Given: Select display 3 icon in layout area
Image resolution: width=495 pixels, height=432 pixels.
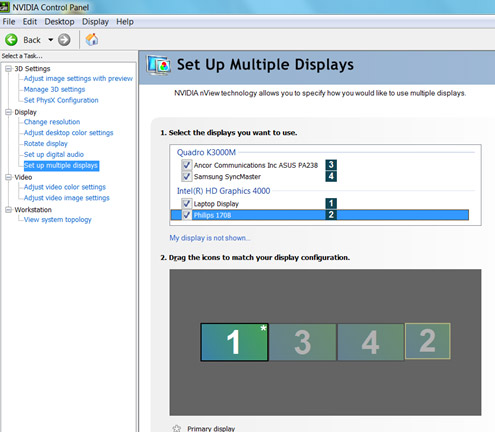Looking at the screenshot, I should point(303,342).
